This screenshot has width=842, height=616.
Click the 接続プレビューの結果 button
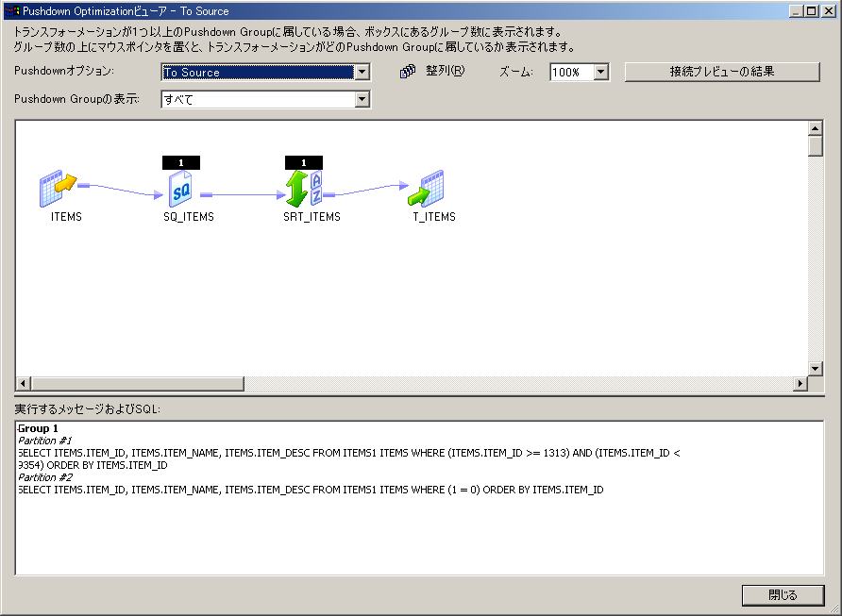click(x=722, y=72)
